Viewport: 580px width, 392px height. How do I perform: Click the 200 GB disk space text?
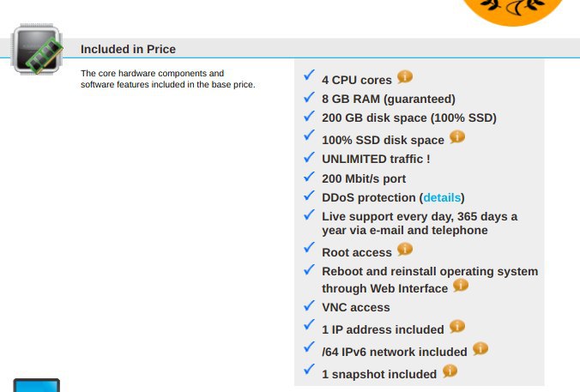(x=409, y=118)
